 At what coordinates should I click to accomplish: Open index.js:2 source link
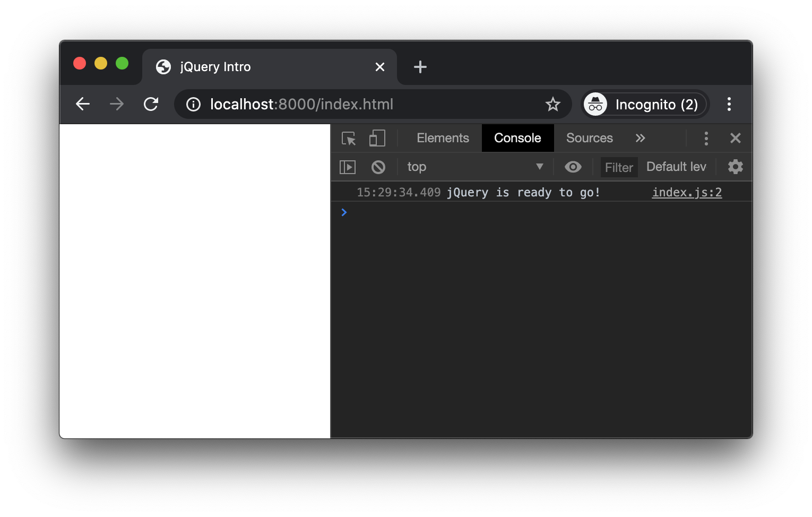[686, 192]
